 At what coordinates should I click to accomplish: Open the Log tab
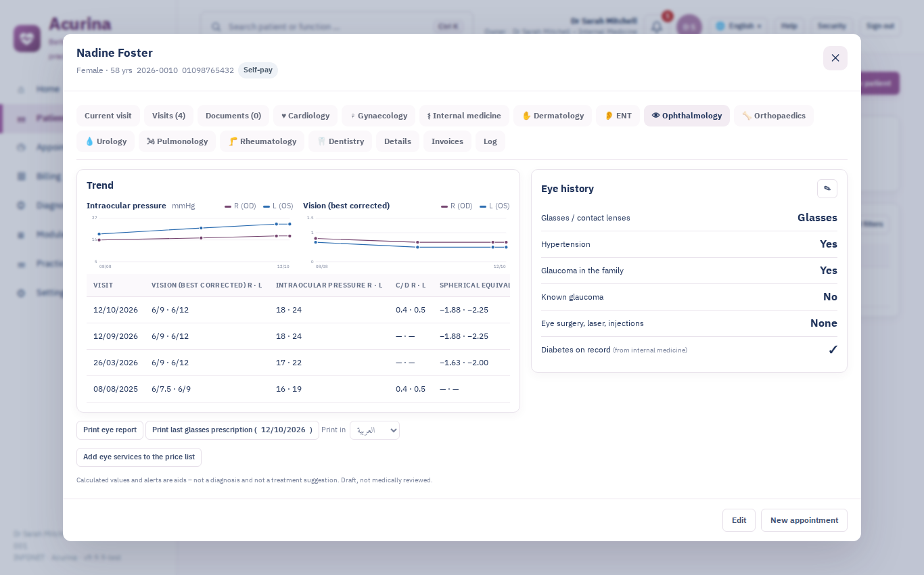coord(490,141)
